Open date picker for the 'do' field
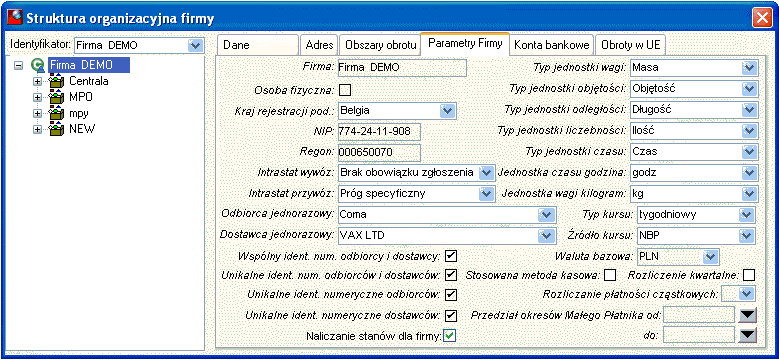779x360 pixels. coord(748,336)
